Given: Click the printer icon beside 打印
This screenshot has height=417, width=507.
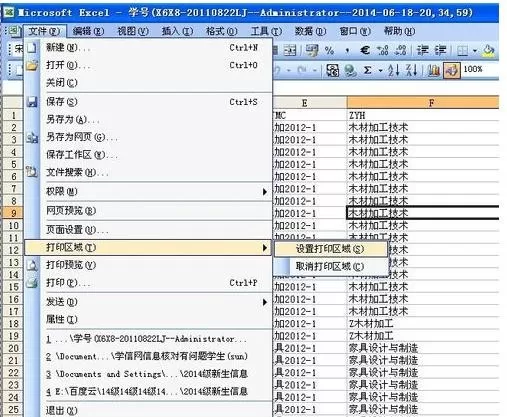Looking at the screenshot, I should click(32, 283).
